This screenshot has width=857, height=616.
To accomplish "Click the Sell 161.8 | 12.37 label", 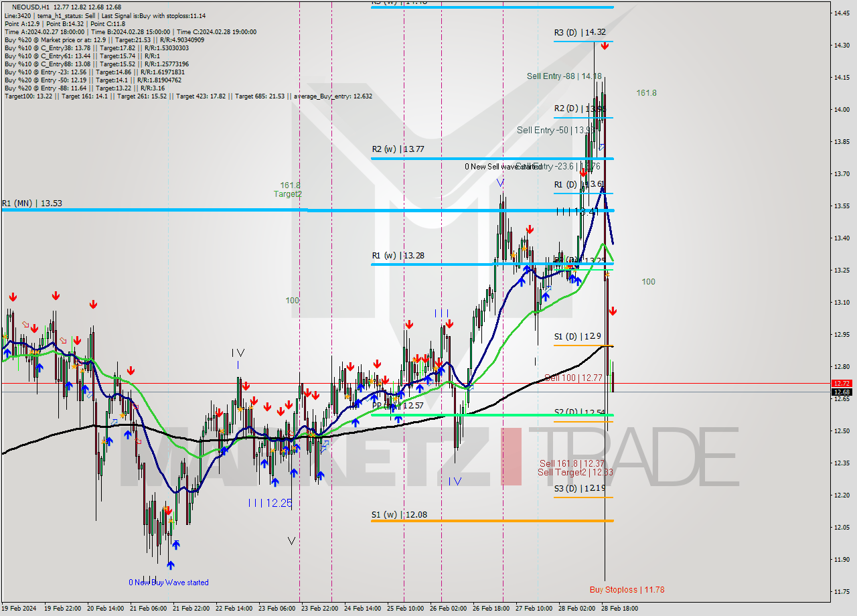I will coord(572,463).
